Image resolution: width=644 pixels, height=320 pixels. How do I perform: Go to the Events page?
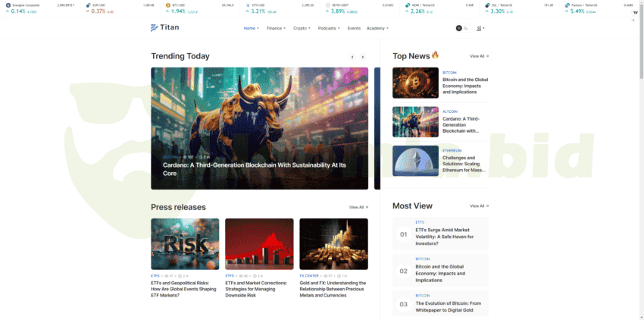(x=354, y=28)
